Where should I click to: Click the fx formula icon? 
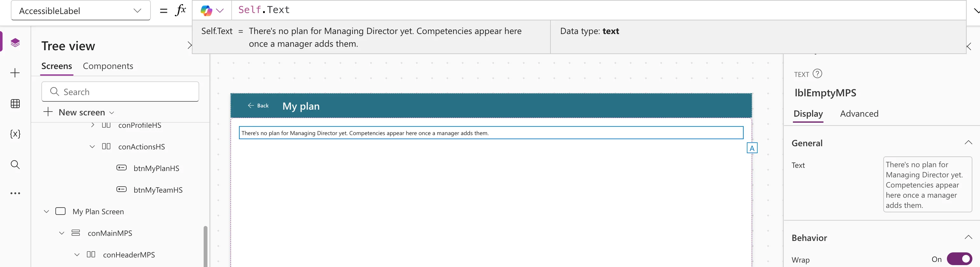(x=180, y=10)
